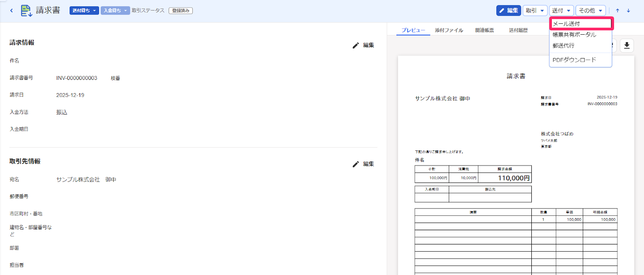Viewport: 644px width, 275px height.
Task: Click the 担当者 field label
Action: click(17, 265)
